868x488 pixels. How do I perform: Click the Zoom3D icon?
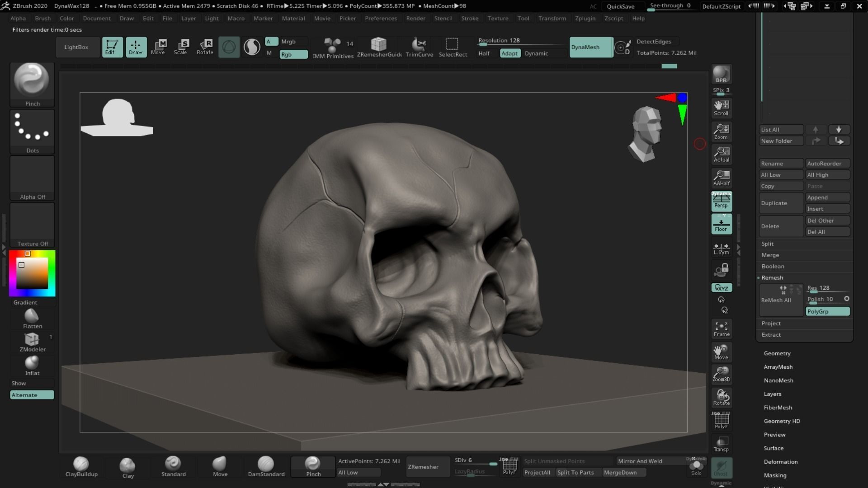[x=721, y=374]
